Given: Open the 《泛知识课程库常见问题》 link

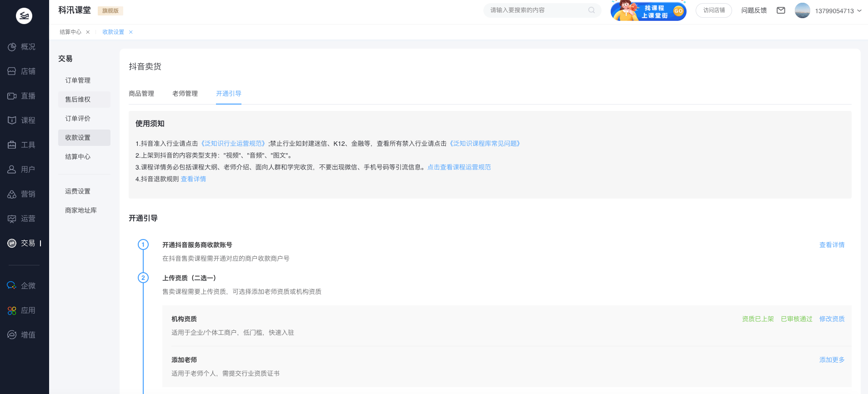Looking at the screenshot, I should pos(485,144).
